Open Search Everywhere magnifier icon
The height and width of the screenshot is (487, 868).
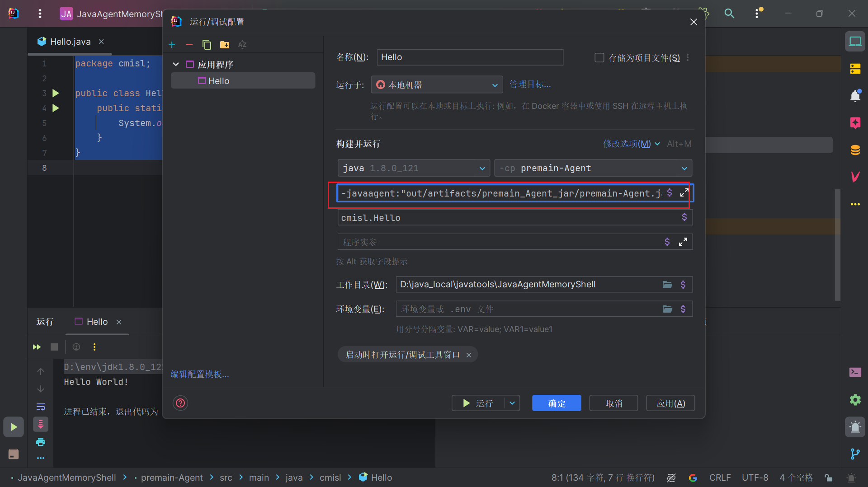[729, 14]
